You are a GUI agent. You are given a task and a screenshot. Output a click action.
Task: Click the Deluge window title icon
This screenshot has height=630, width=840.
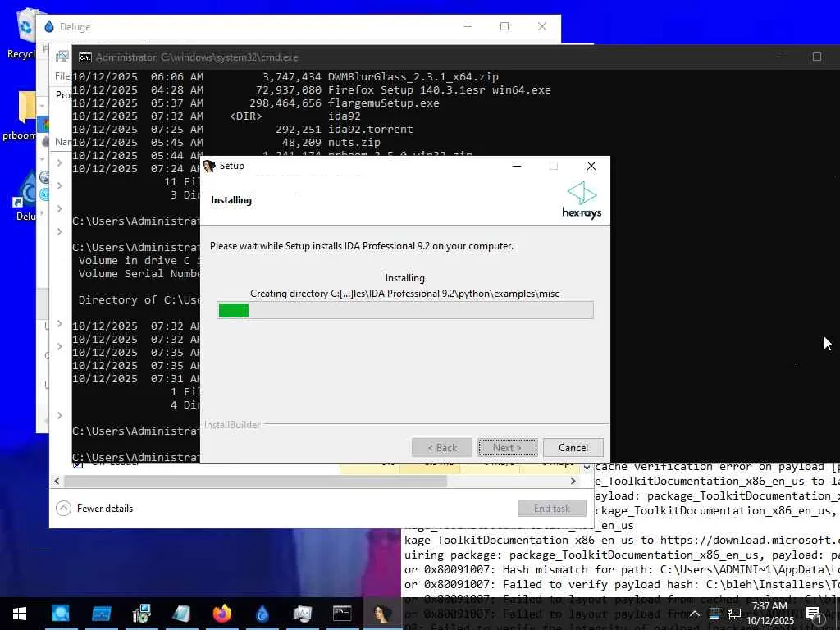49,26
